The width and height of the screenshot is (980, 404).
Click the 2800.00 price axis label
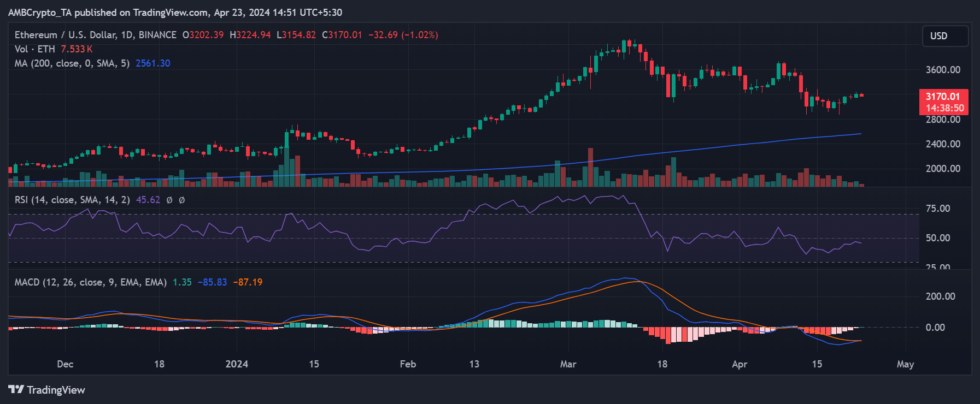943,120
